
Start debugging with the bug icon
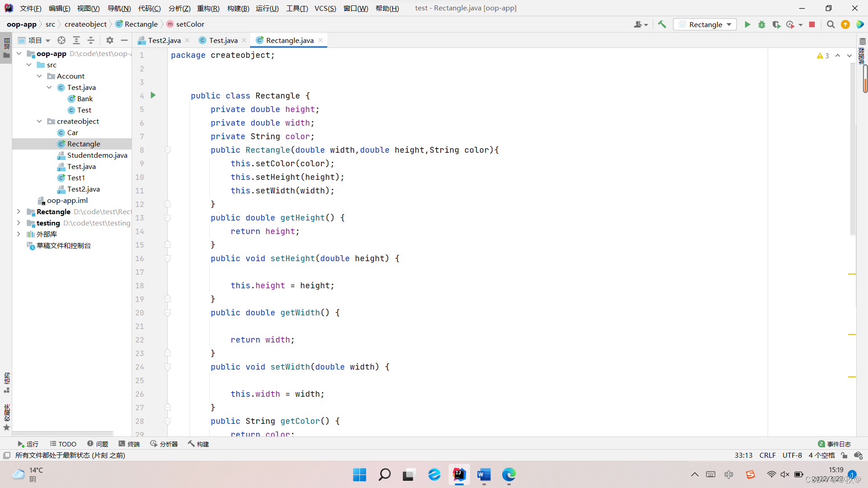coord(762,24)
